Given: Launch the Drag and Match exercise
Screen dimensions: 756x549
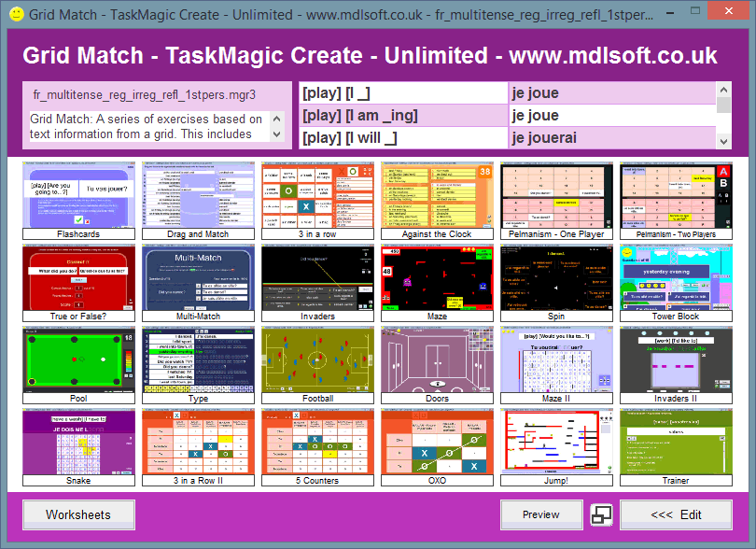Looking at the screenshot, I should (x=198, y=201).
